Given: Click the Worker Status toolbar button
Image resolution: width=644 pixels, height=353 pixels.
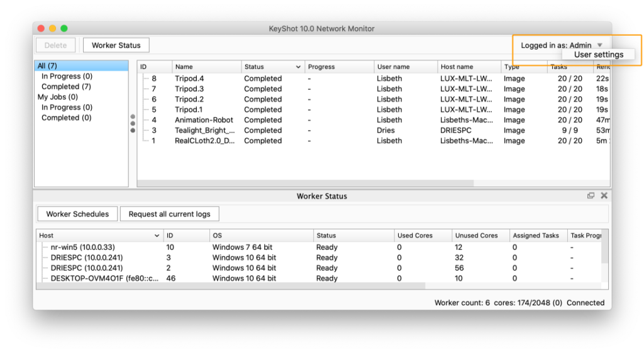Looking at the screenshot, I should click(116, 45).
